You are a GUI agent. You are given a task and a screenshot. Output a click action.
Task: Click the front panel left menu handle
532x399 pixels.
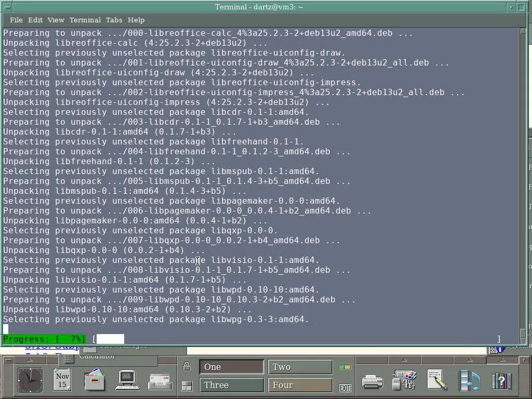(x=8, y=360)
